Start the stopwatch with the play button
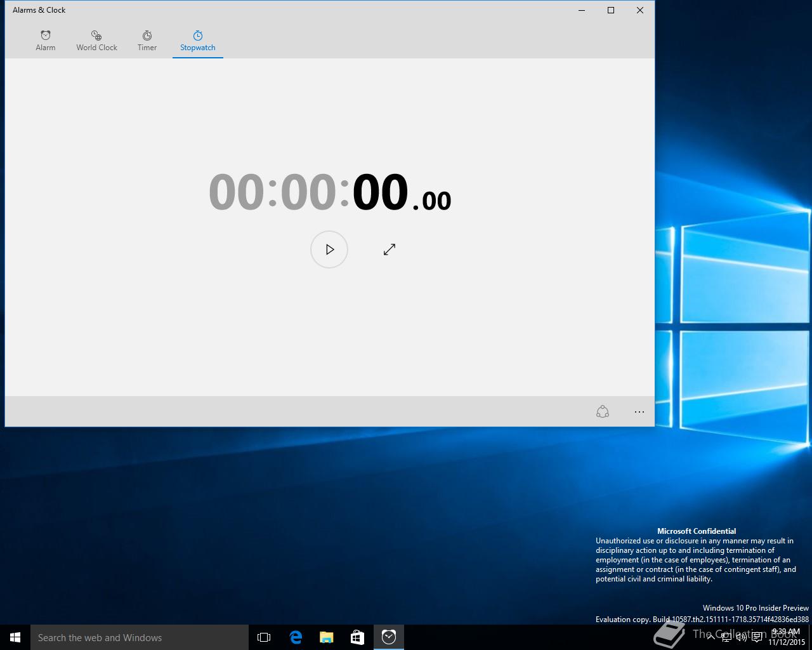 coord(329,249)
